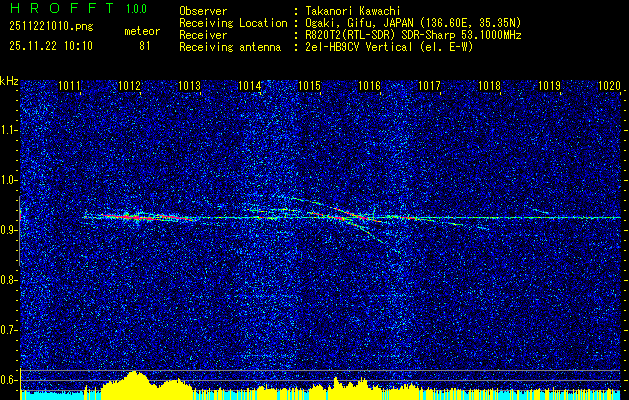Click the date stamp 25.11.22 10:10

coord(51,46)
